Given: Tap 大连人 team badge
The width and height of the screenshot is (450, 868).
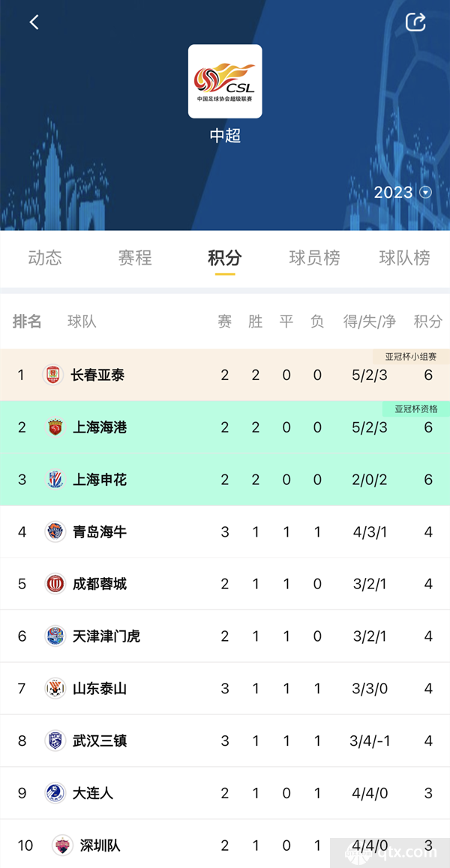Looking at the screenshot, I should pyautogui.click(x=55, y=793).
